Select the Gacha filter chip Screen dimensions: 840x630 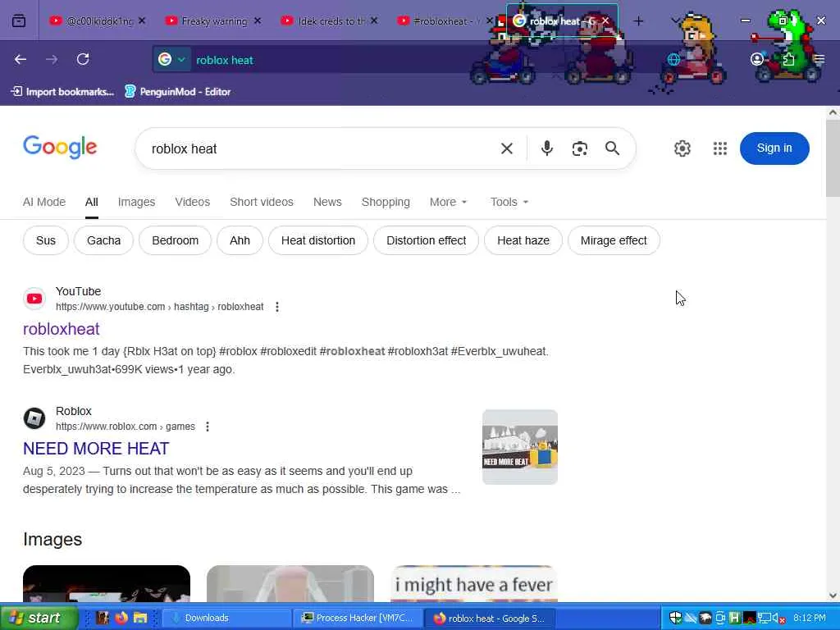(x=104, y=240)
